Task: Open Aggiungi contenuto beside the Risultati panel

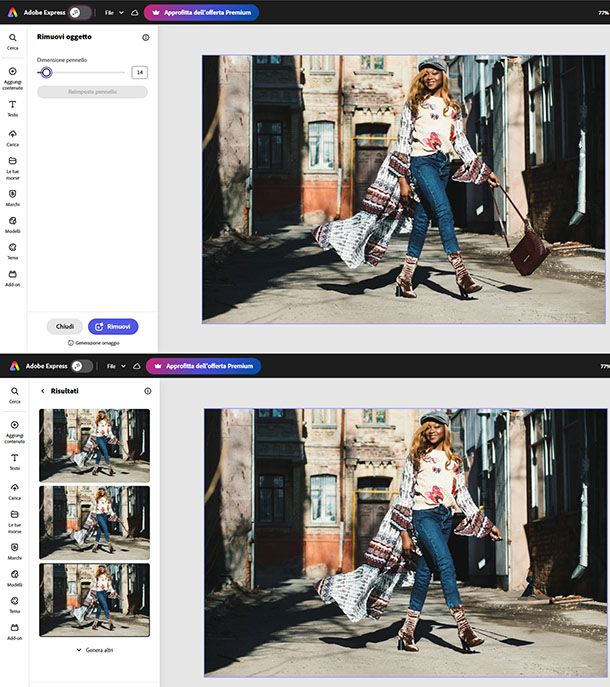Action: point(14,432)
